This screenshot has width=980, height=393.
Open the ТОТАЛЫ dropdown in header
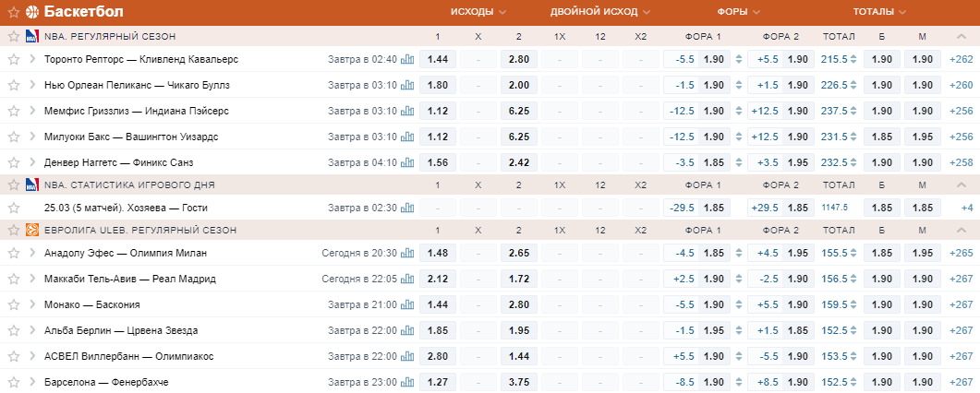880,12
